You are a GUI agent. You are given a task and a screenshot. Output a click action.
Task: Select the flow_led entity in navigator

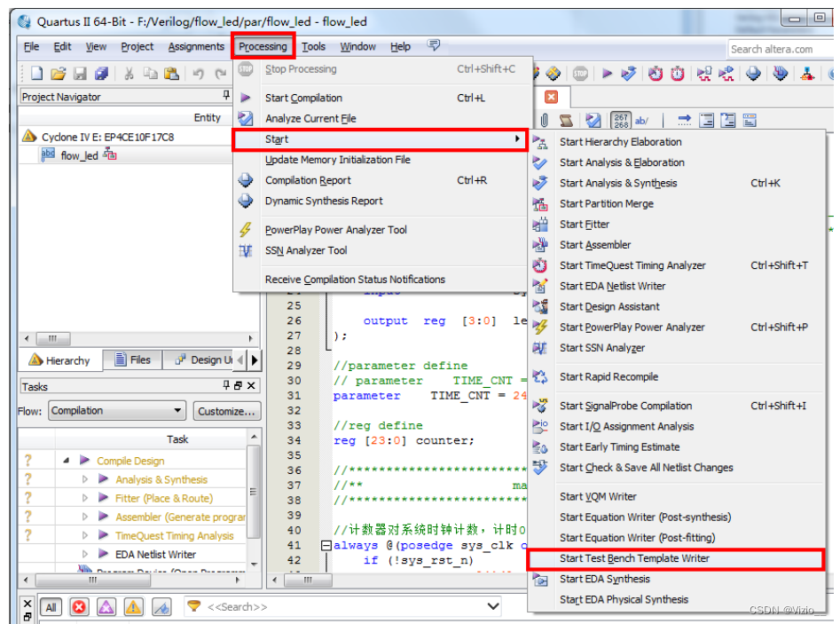tap(79, 155)
